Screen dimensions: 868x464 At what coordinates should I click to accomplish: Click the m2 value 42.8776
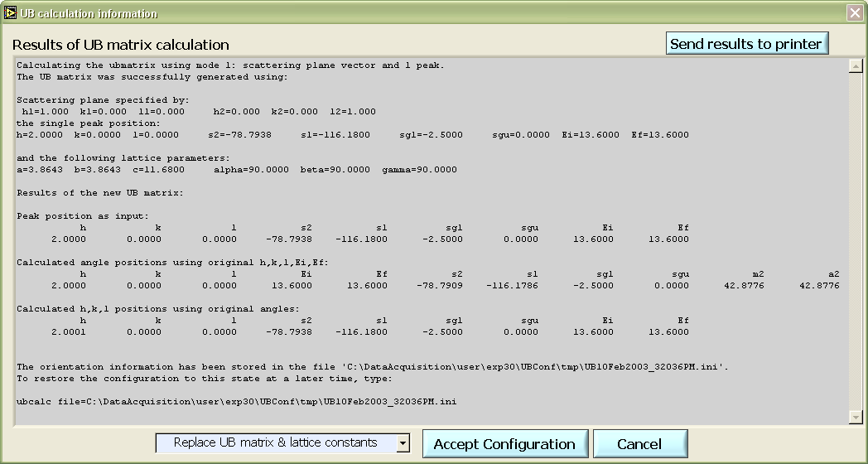coord(744,286)
